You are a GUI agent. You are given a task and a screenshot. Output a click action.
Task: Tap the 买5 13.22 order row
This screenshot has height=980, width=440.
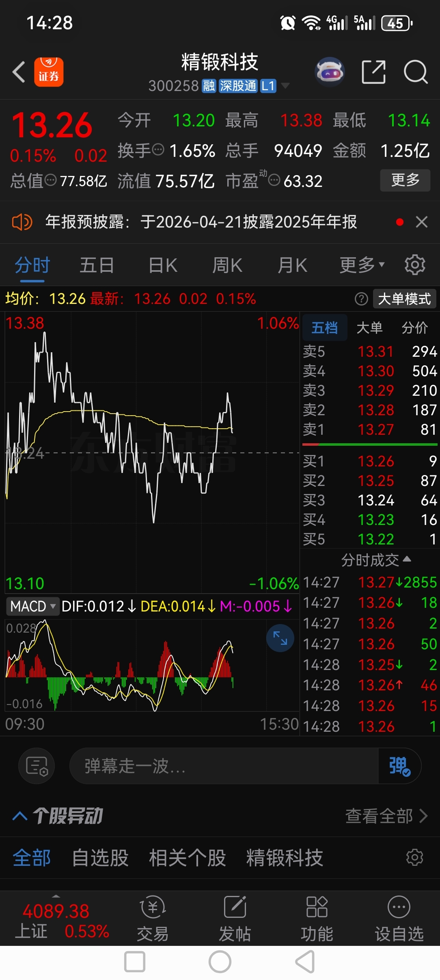(x=370, y=539)
